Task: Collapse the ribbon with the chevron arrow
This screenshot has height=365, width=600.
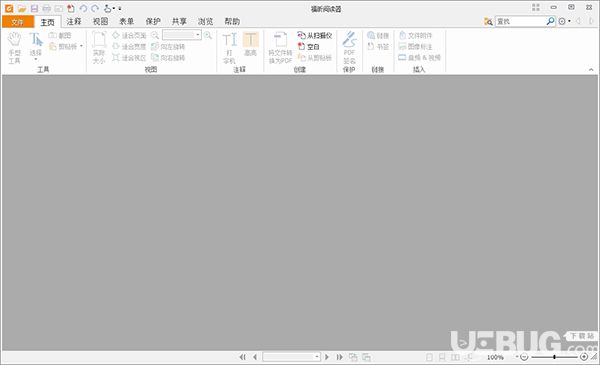Action: pyautogui.click(x=591, y=70)
